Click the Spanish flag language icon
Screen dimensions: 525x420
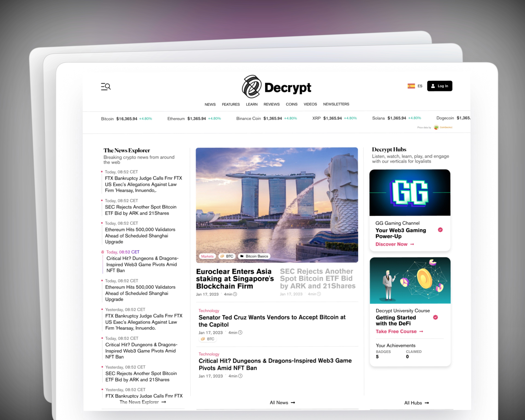(x=411, y=86)
